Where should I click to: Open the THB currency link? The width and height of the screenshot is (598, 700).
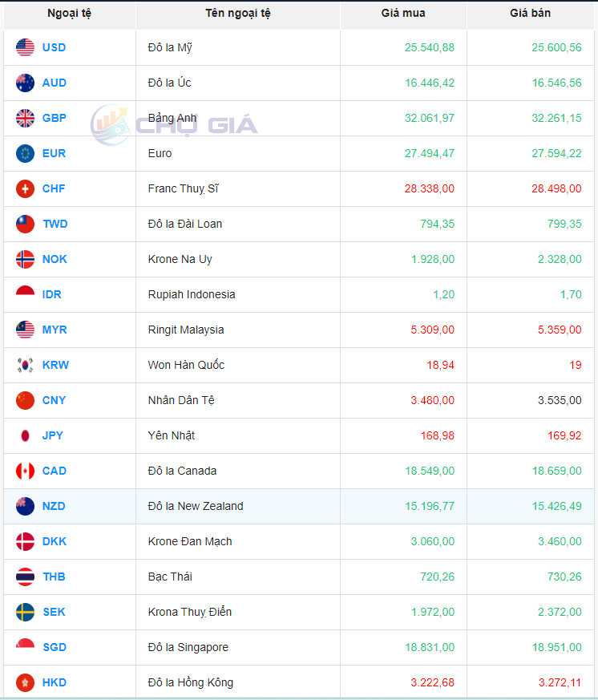pyautogui.click(x=54, y=577)
